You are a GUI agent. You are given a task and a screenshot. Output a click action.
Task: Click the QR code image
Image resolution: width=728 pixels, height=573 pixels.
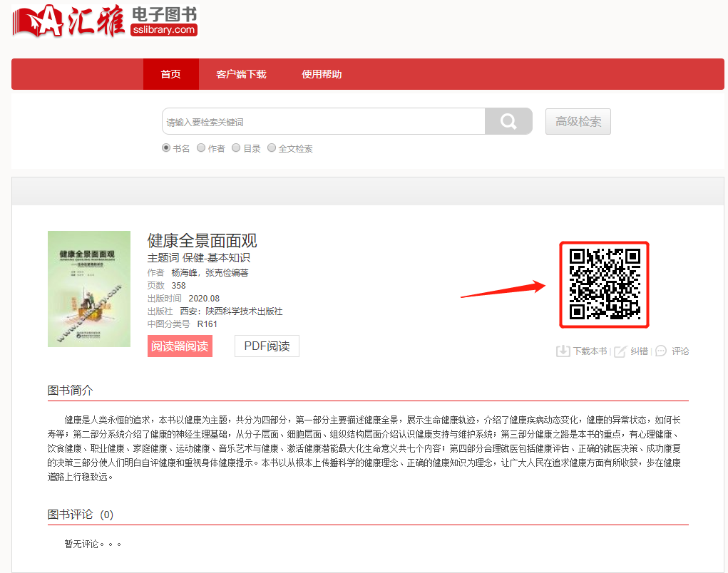[x=604, y=284]
